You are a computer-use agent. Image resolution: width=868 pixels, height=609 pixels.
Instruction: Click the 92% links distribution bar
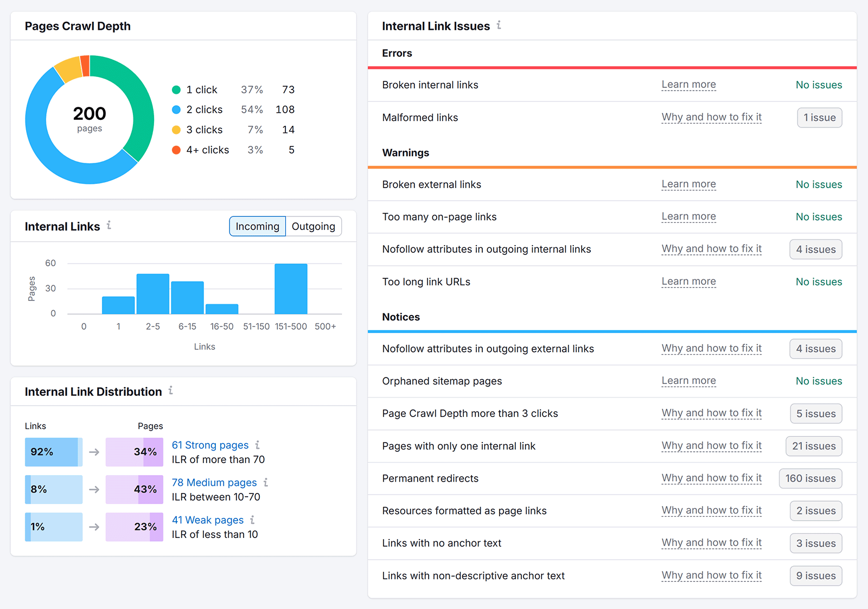53,451
